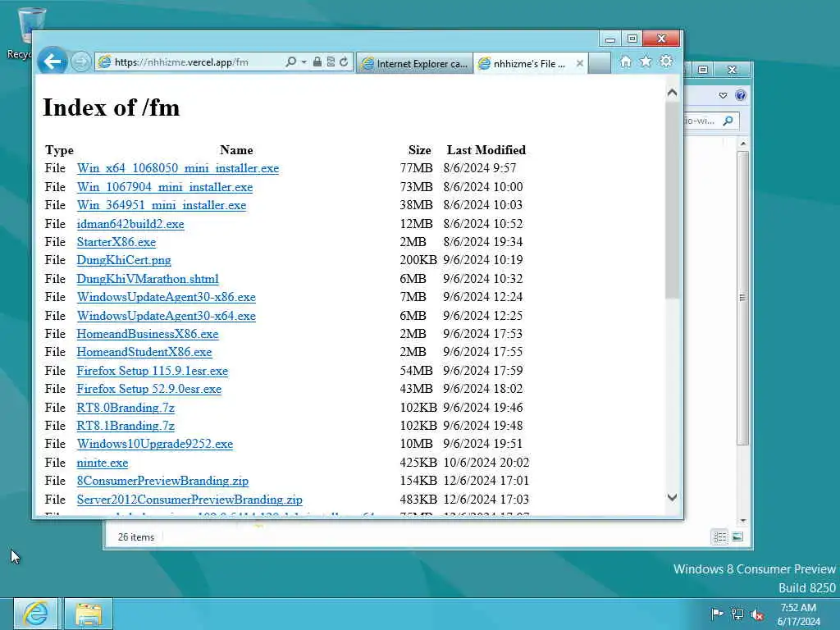840x630 pixels.
Task: Download RT8.1Branding.7z
Action: click(x=126, y=427)
